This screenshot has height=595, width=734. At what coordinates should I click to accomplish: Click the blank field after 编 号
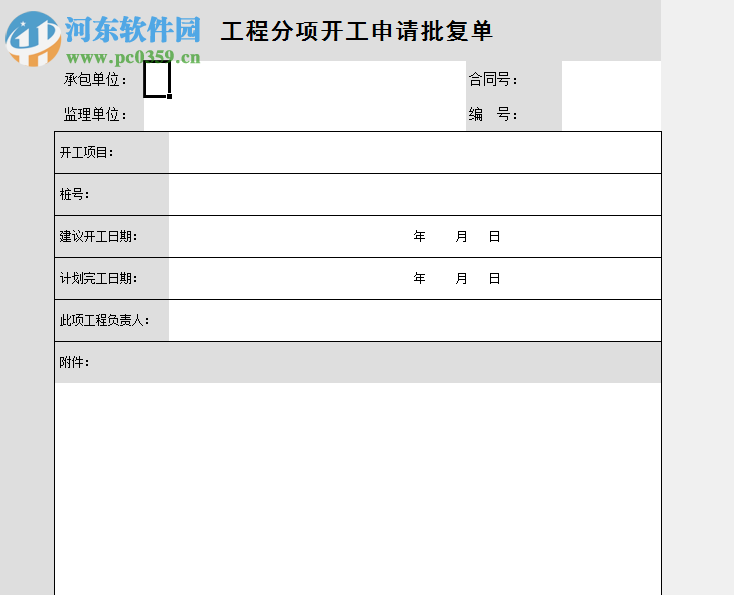(611, 114)
